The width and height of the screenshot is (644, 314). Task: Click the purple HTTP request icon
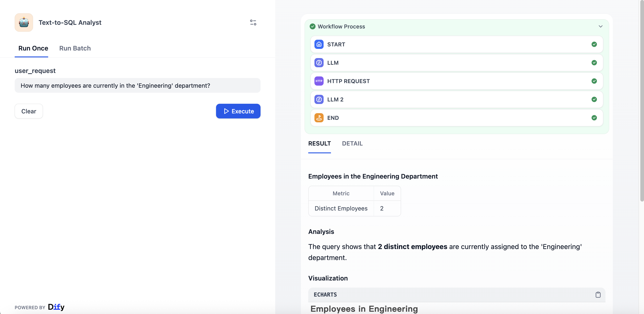(x=319, y=81)
